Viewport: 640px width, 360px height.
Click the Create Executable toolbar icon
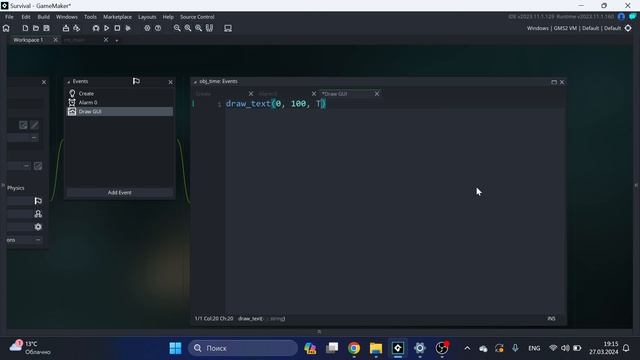pos(66,28)
